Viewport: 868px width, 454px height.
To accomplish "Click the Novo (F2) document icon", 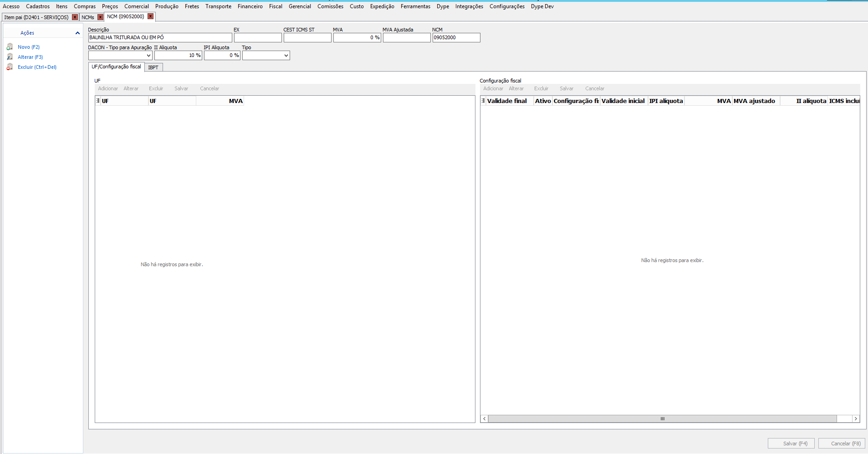I will 10,47.
